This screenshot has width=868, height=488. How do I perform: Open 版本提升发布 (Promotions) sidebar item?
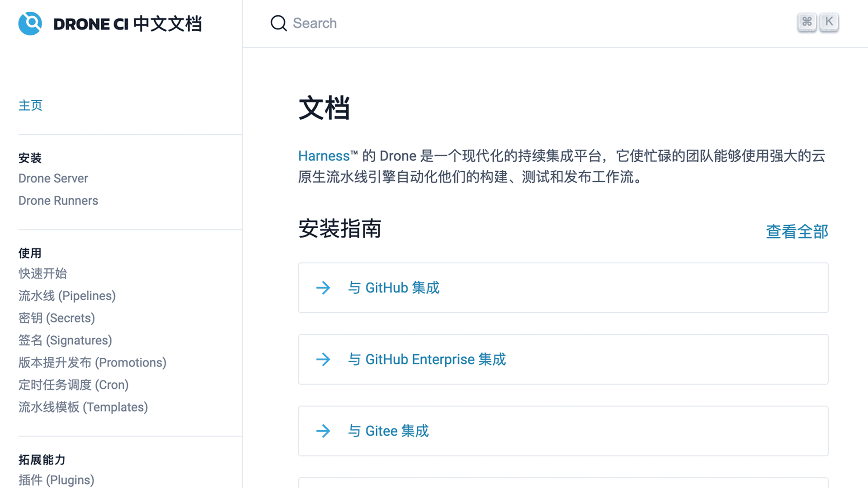coord(92,362)
